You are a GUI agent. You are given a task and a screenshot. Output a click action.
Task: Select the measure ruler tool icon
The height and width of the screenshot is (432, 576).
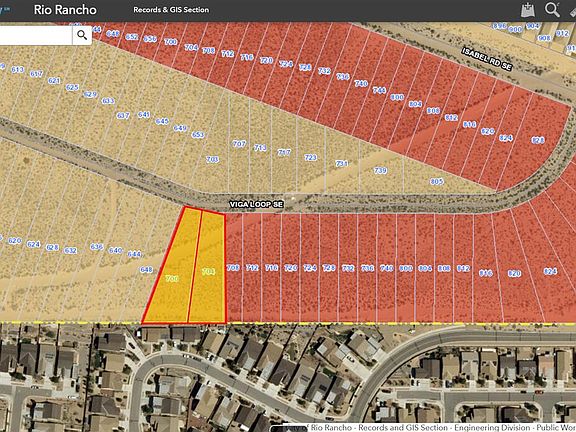[573, 11]
